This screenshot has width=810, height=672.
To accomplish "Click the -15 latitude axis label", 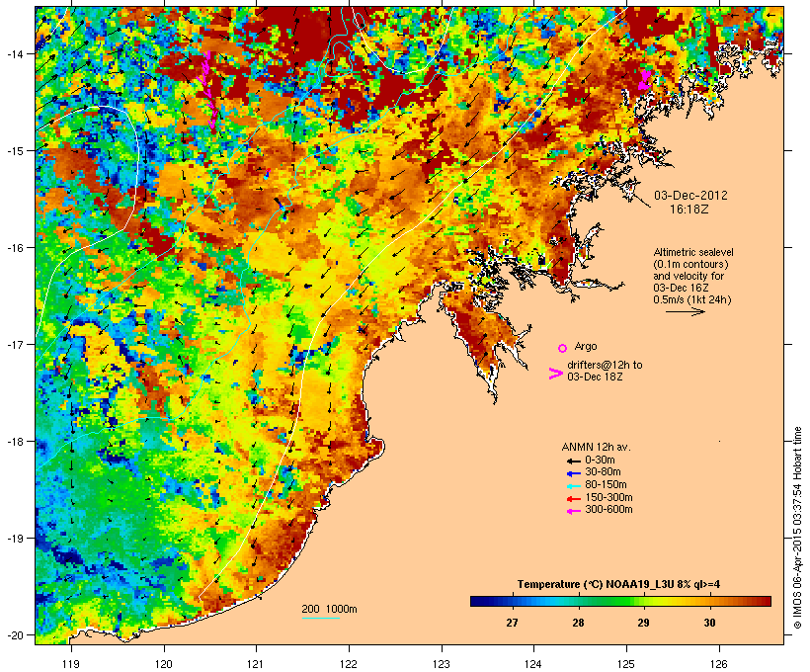I will 15,151.
